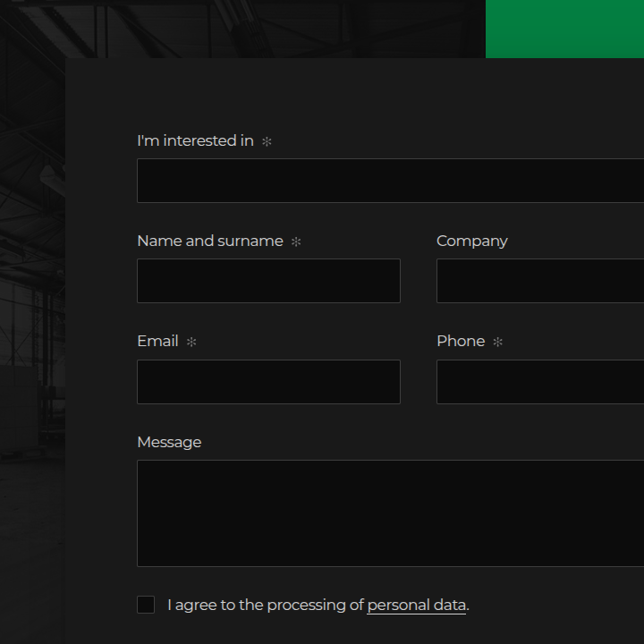
Task: Check the personal data processing agreement box
Action: pyautogui.click(x=146, y=605)
